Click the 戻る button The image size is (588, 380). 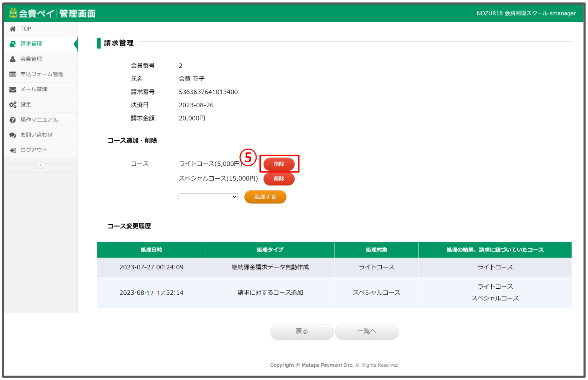301,332
